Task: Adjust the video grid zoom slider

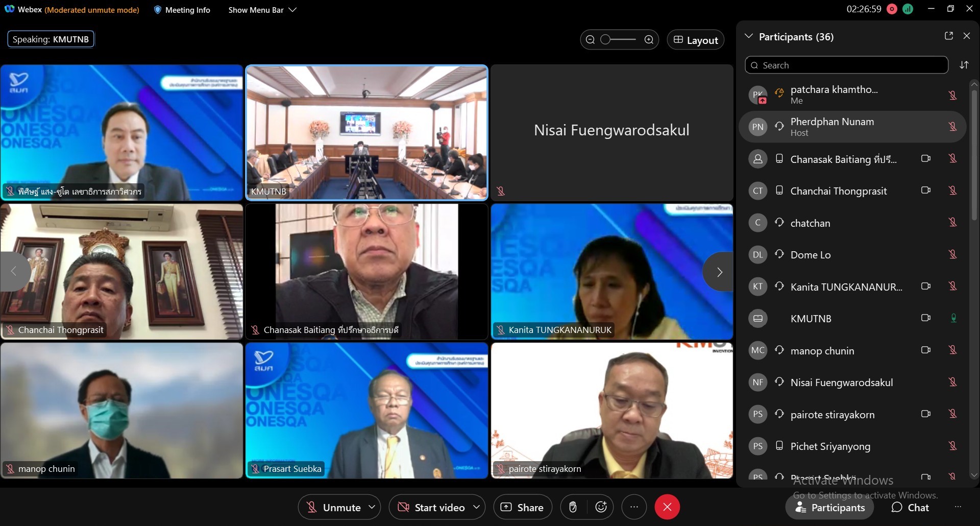Action: click(606, 40)
